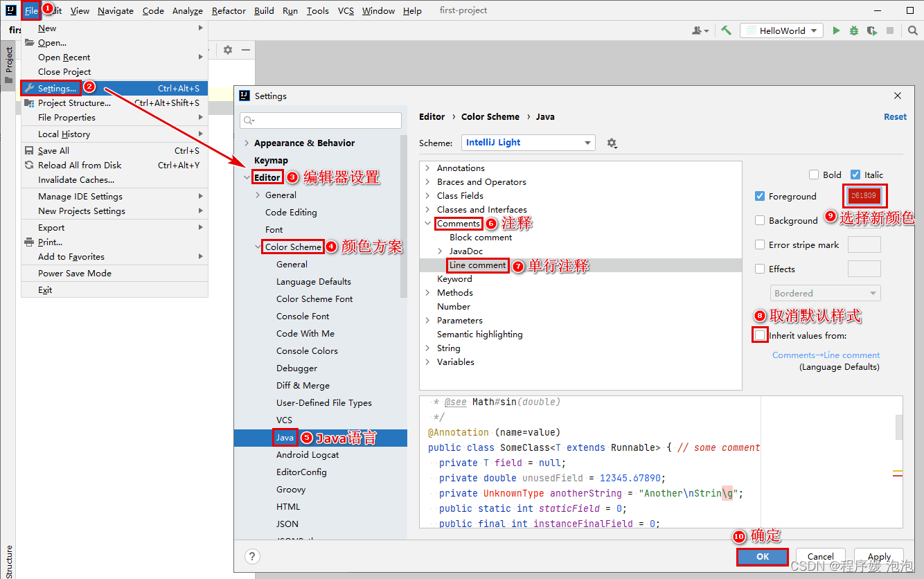Click the Apply button

tap(879, 556)
